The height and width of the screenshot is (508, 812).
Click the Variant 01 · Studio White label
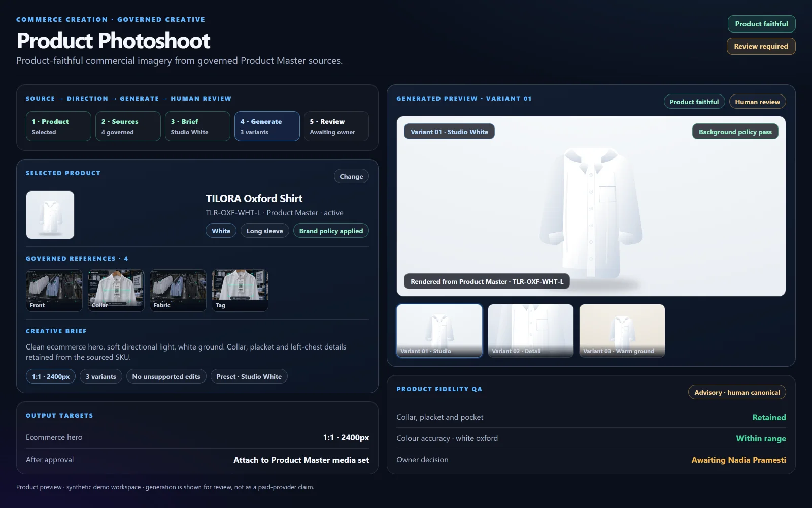449,132
